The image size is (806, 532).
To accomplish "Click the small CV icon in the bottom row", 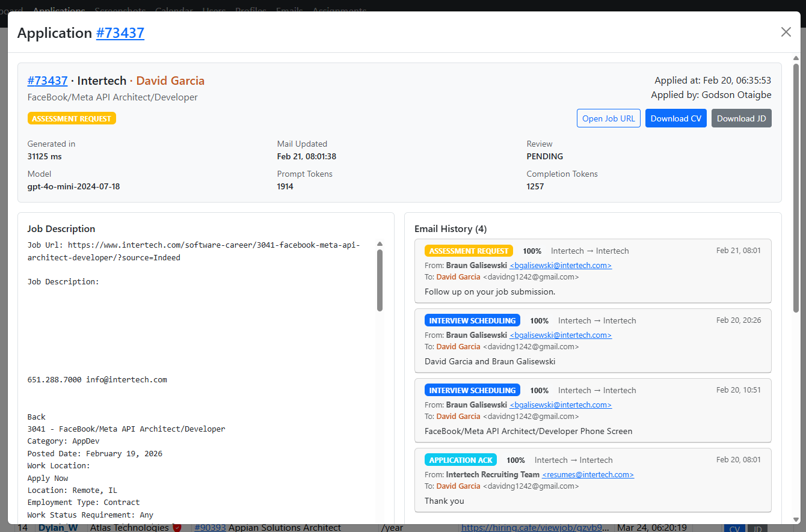I will [x=734, y=528].
